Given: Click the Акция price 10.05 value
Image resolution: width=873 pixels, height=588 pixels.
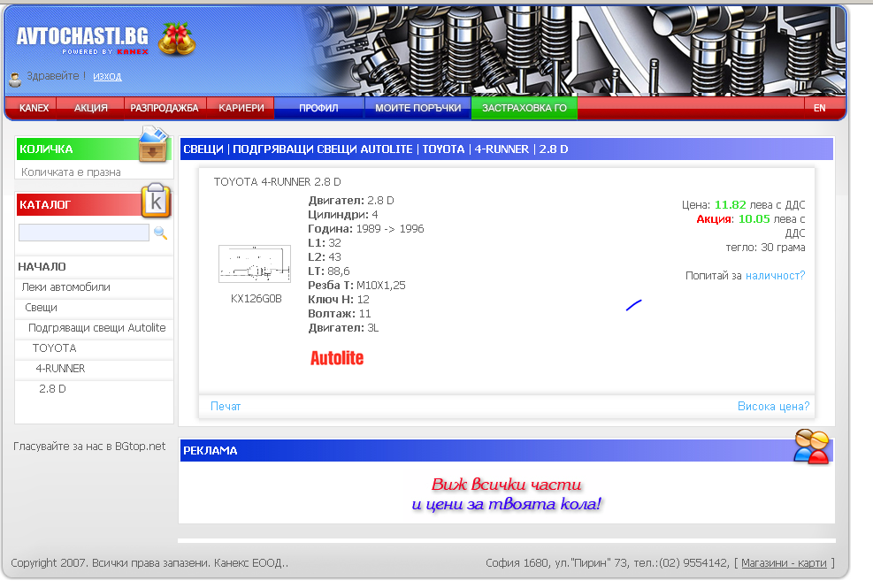Looking at the screenshot, I should 754,218.
